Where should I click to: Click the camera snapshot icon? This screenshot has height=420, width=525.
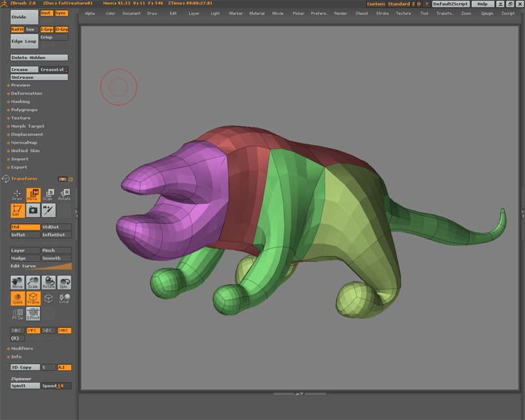33,210
